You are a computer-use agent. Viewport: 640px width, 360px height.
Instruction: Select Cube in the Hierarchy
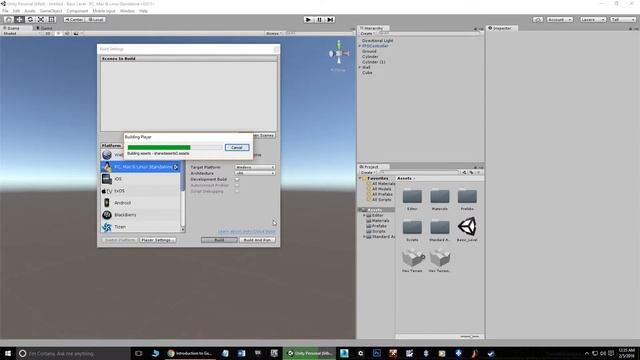coord(367,73)
